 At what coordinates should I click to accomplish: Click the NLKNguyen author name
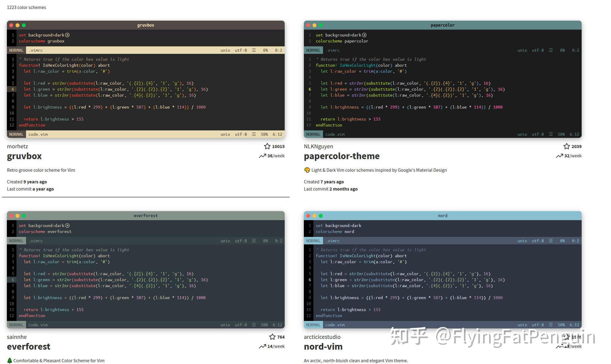tap(318, 146)
